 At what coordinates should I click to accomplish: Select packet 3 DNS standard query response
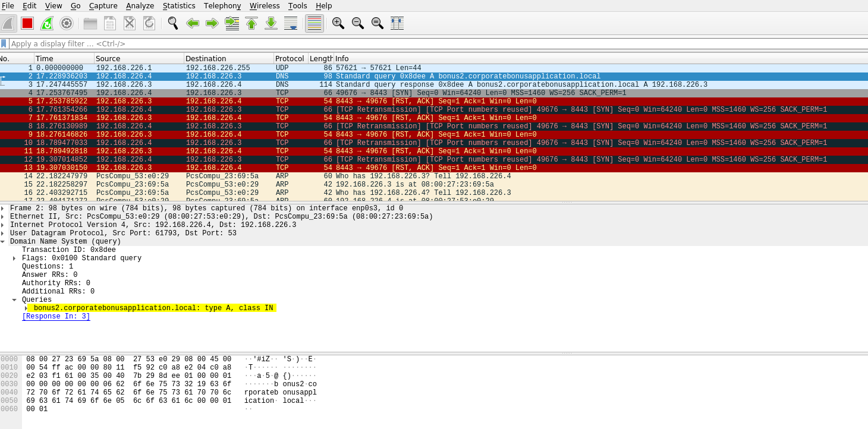[x=434, y=85]
